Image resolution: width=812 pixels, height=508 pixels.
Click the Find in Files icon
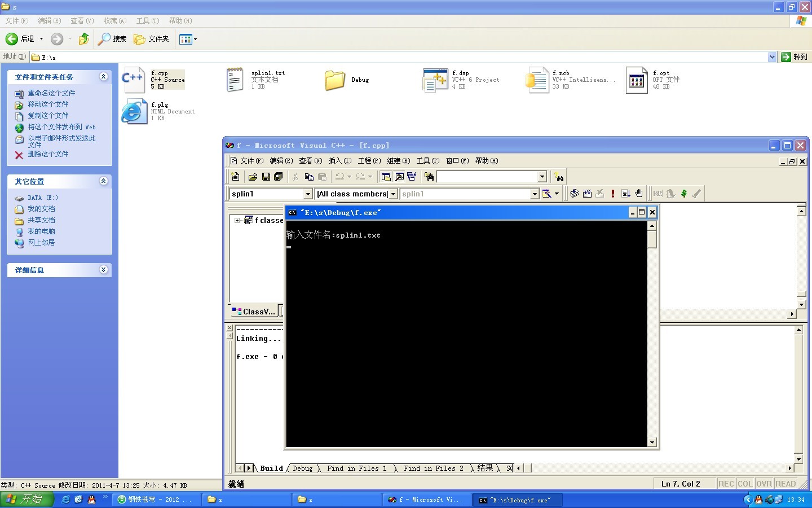(429, 177)
